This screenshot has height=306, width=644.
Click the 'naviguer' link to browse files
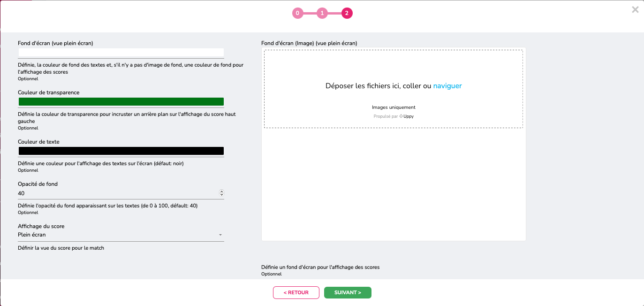[x=447, y=86]
